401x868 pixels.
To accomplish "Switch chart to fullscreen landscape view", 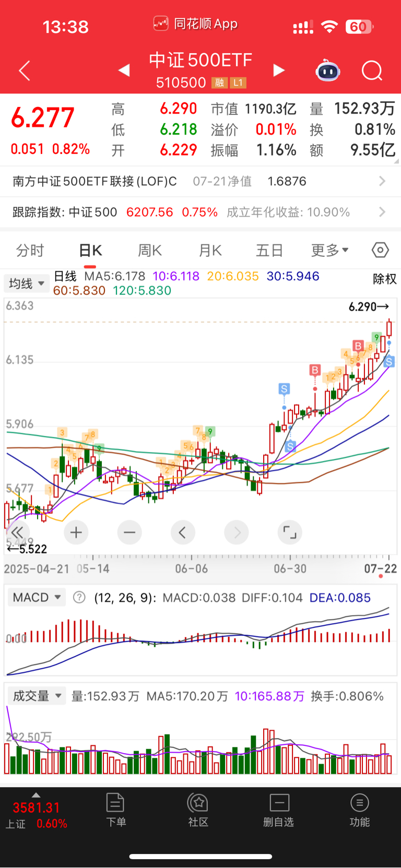I will [x=290, y=532].
